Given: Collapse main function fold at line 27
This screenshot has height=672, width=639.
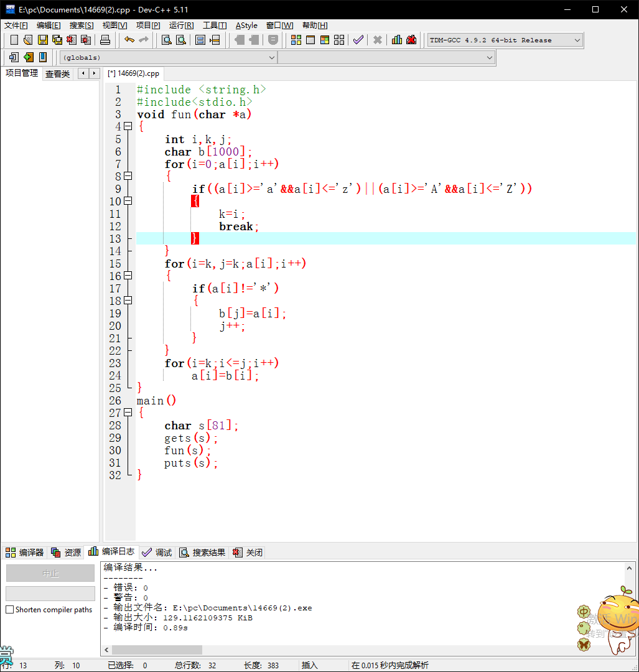Looking at the screenshot, I should (128, 412).
